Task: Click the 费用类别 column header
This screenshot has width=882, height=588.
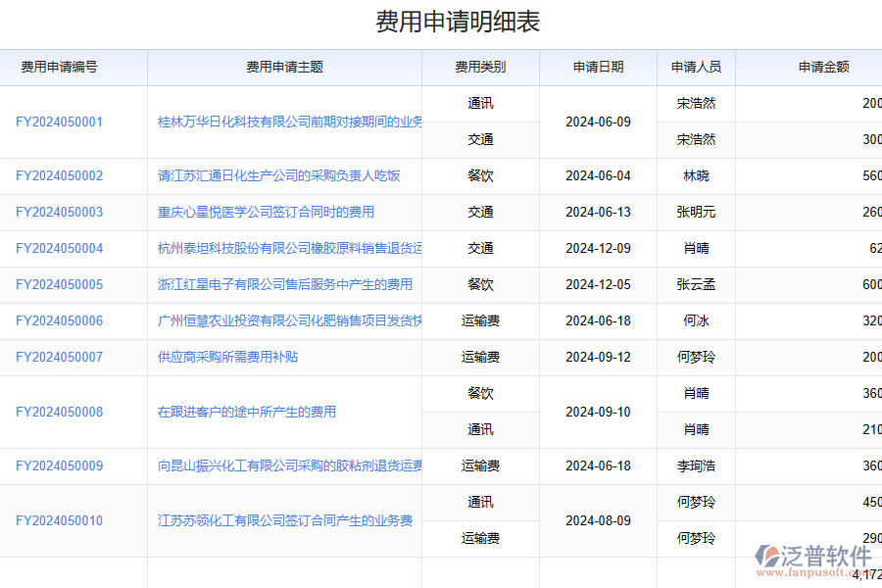Action: 479,68
